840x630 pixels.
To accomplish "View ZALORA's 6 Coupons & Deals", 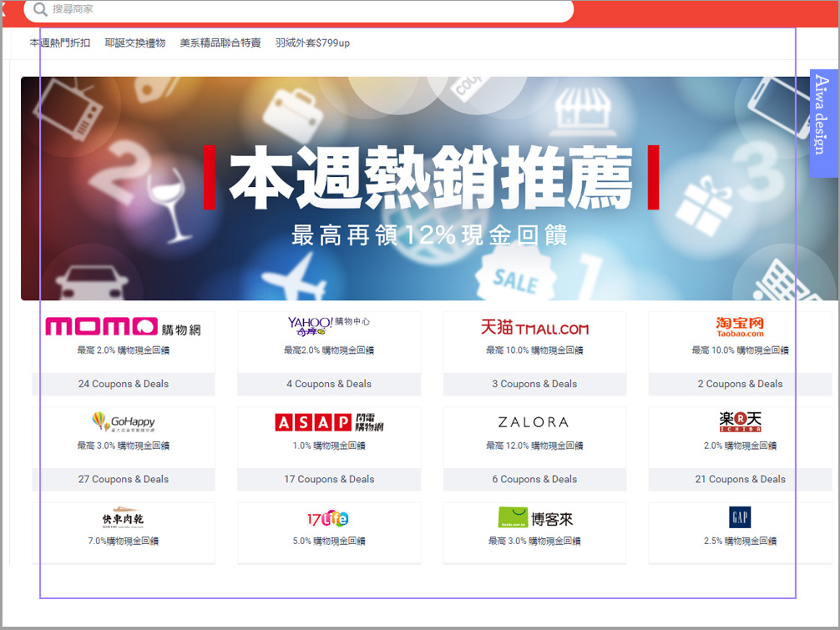I will [x=534, y=479].
